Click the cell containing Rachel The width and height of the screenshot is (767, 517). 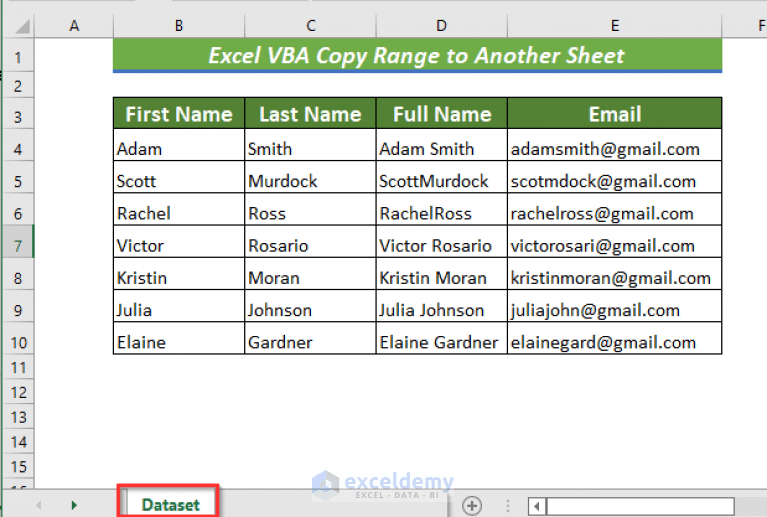[x=179, y=209]
